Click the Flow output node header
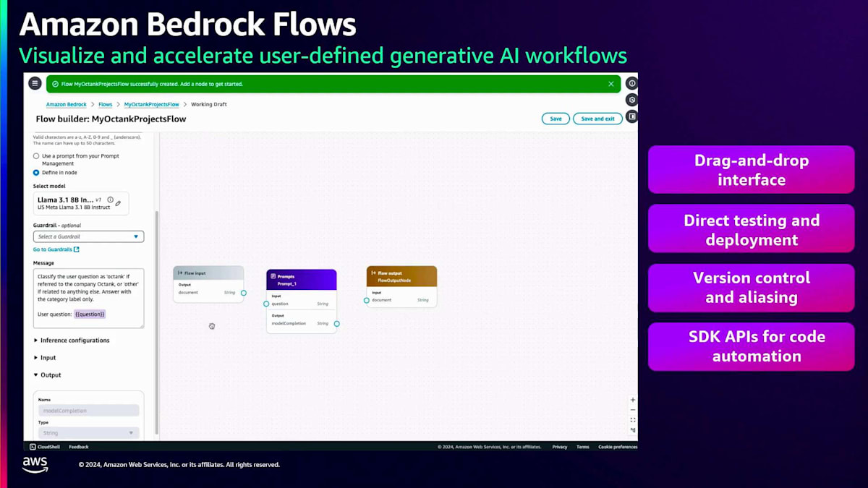868x488 pixels. (401, 276)
